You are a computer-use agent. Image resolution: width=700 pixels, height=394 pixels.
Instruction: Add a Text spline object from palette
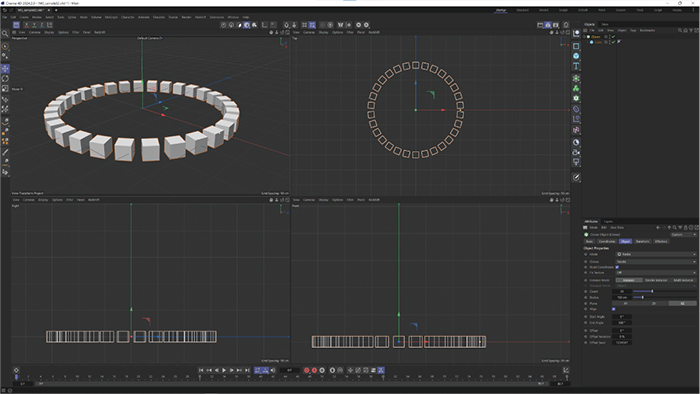coord(576,66)
